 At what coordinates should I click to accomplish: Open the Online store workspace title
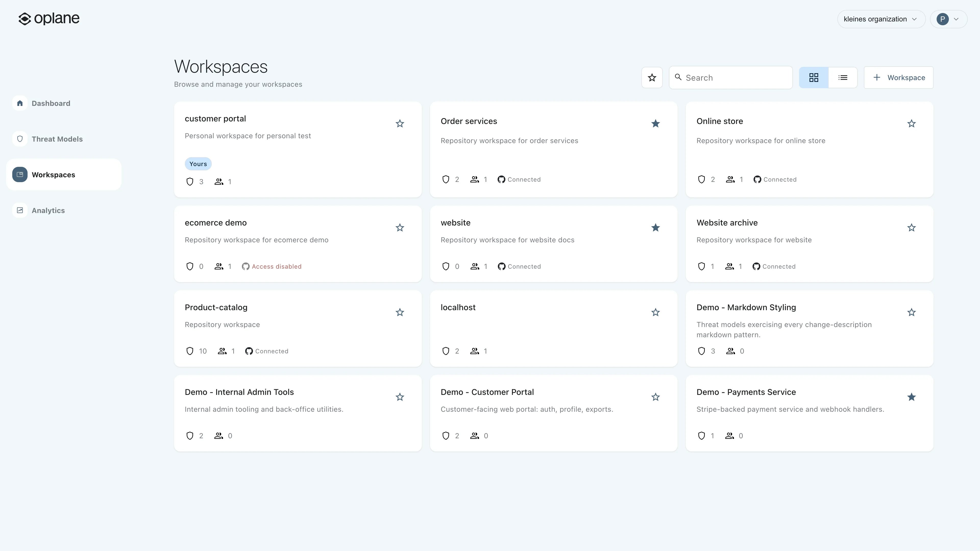click(x=720, y=121)
